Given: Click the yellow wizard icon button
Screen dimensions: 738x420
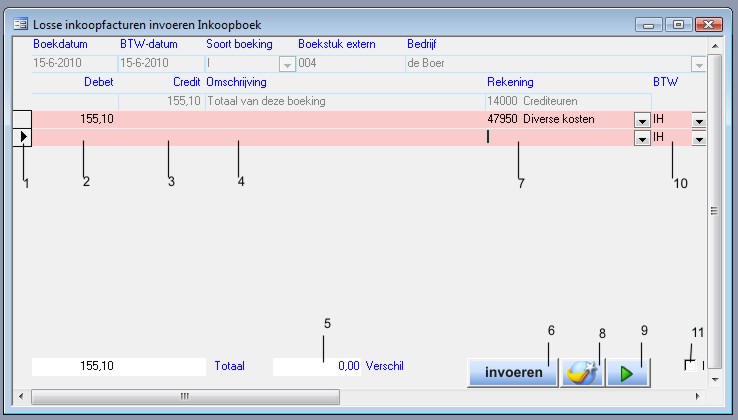Looking at the screenshot, I should coord(581,372).
